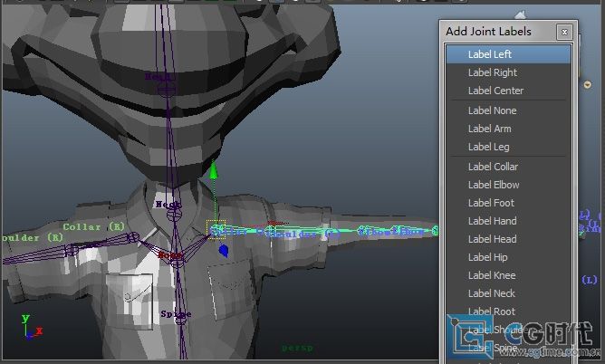Choose the Label Collar entry
This screenshot has width=605, height=364.
[x=508, y=167]
